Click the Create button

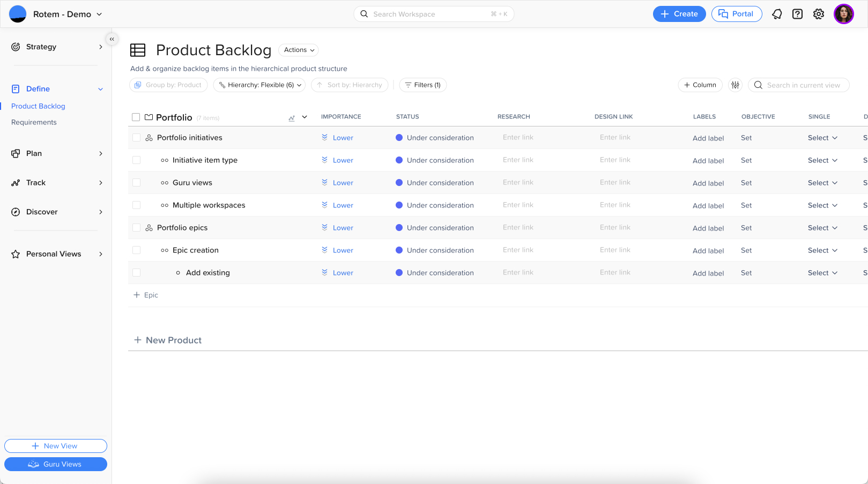click(x=679, y=14)
